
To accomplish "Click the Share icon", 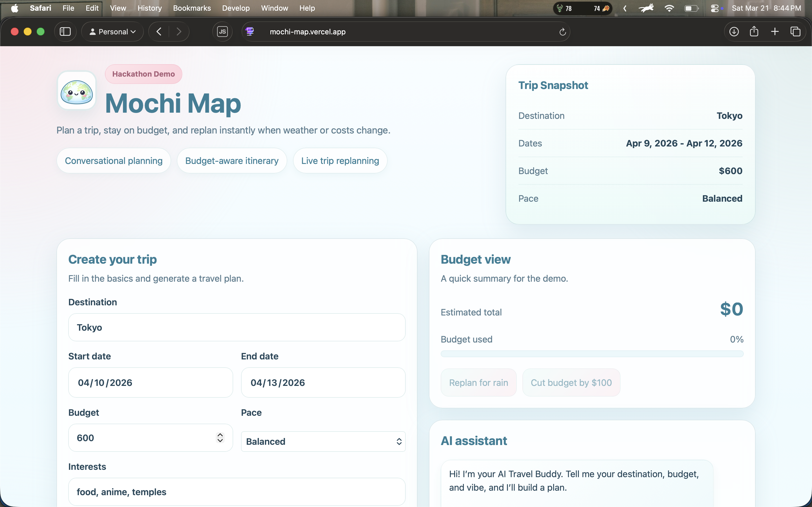I will (754, 32).
